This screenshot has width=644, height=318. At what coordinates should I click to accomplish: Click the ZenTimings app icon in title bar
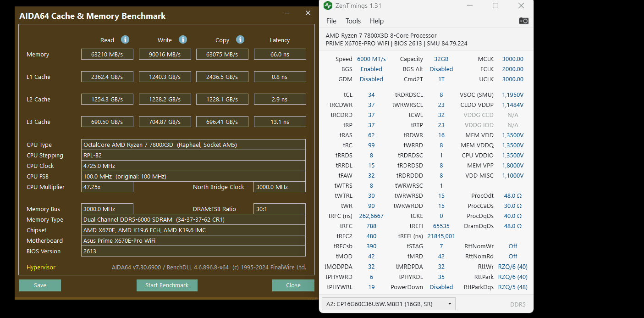[328, 6]
